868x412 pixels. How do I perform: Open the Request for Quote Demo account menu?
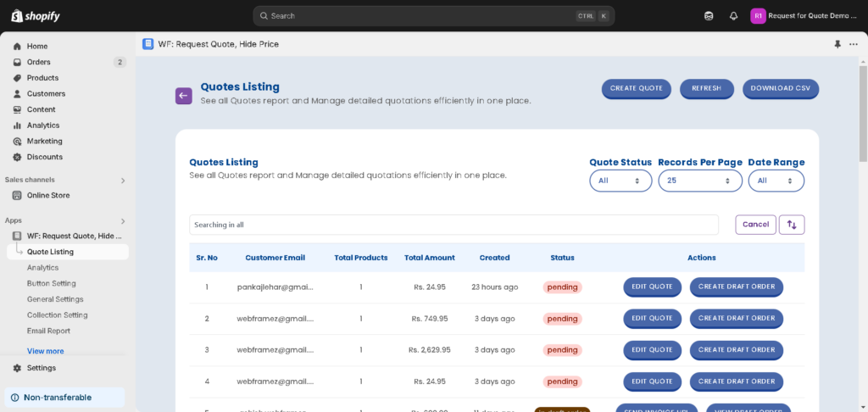(804, 16)
